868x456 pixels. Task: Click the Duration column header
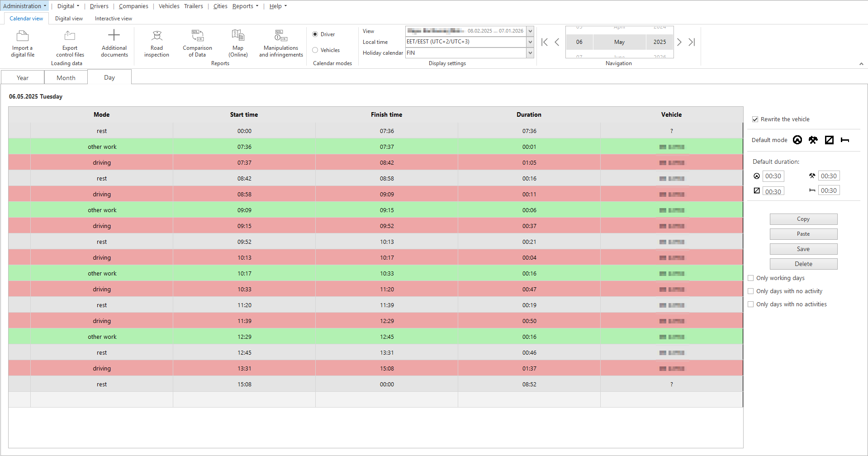point(529,115)
